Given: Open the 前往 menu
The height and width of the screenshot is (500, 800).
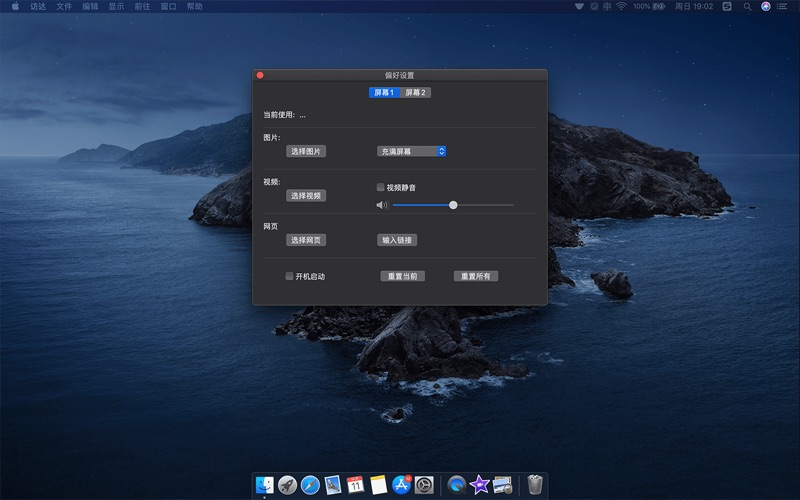Looking at the screenshot, I should (142, 6).
